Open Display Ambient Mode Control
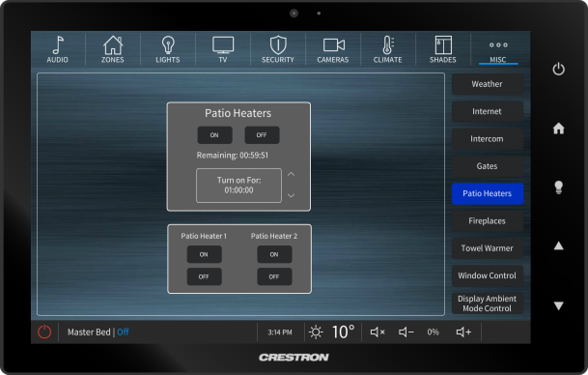588x375 pixels. click(x=488, y=303)
